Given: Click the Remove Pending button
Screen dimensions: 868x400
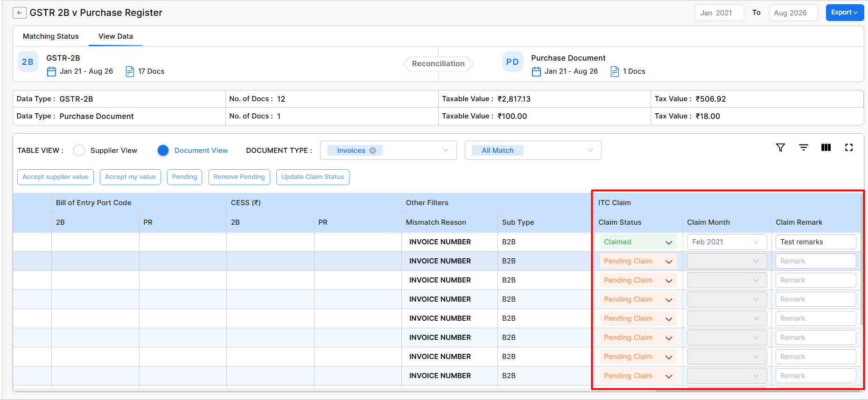Looking at the screenshot, I should [x=239, y=177].
